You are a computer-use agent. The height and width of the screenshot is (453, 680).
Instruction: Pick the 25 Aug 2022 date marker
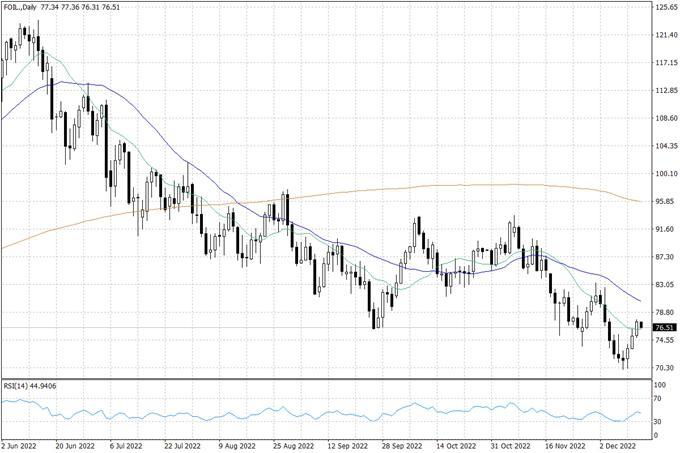pos(292,445)
